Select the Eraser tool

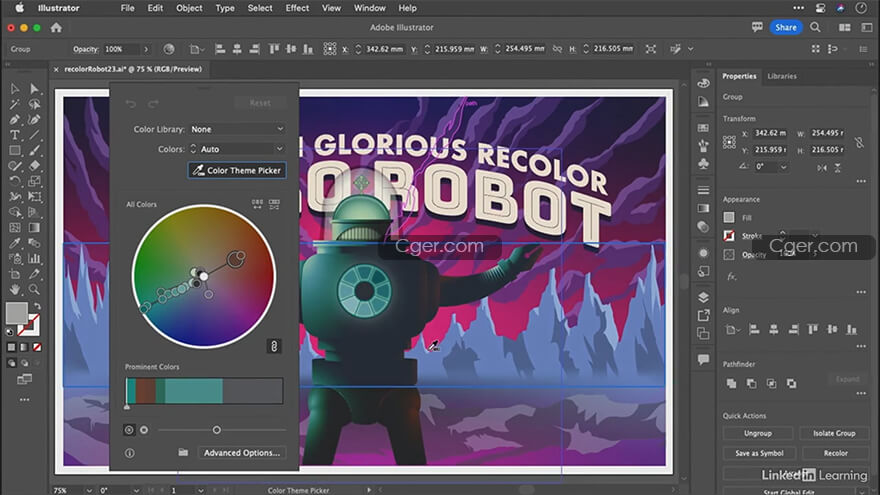coord(34,166)
